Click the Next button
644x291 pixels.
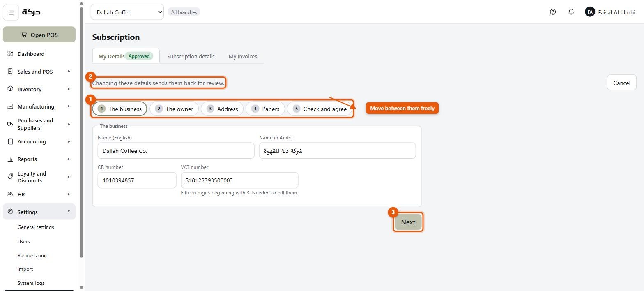[408, 222]
